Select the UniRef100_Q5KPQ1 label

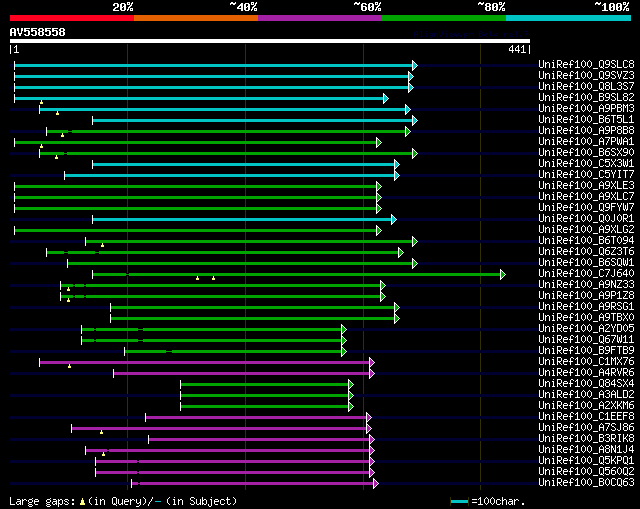coord(586,461)
